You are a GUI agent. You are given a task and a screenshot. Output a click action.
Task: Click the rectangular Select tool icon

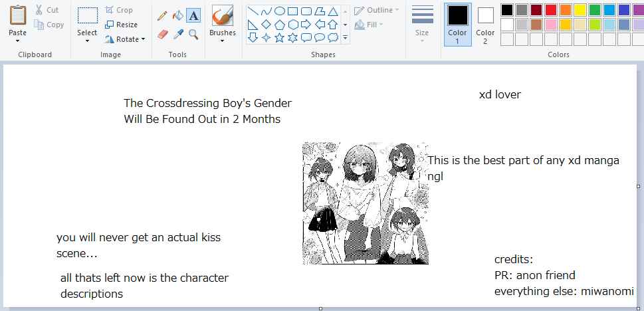coord(88,15)
